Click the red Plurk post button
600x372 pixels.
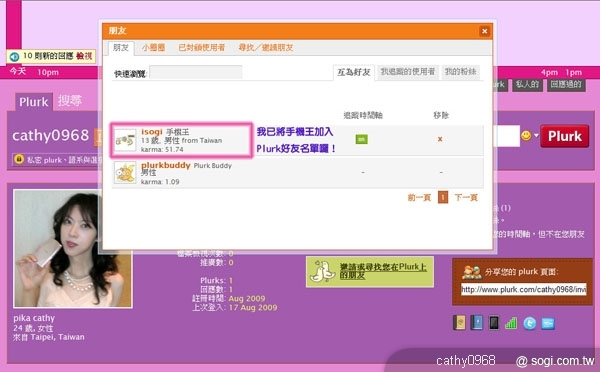(x=564, y=136)
